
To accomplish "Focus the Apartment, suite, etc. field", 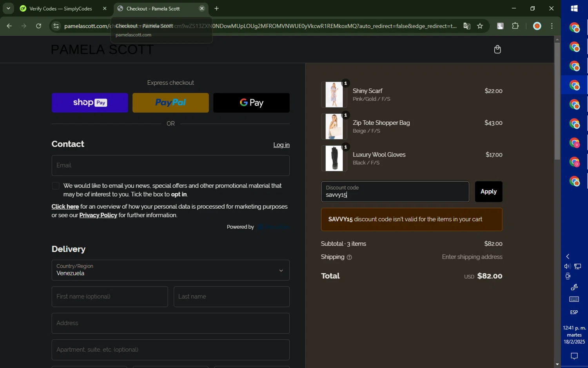I will coord(171,350).
